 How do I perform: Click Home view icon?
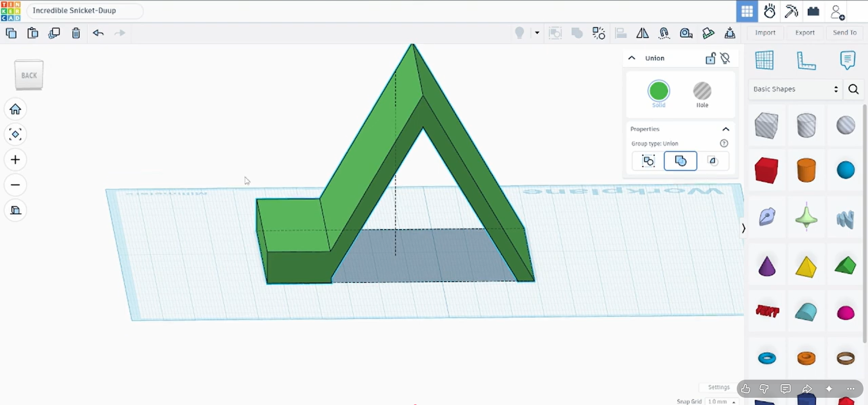coord(15,109)
